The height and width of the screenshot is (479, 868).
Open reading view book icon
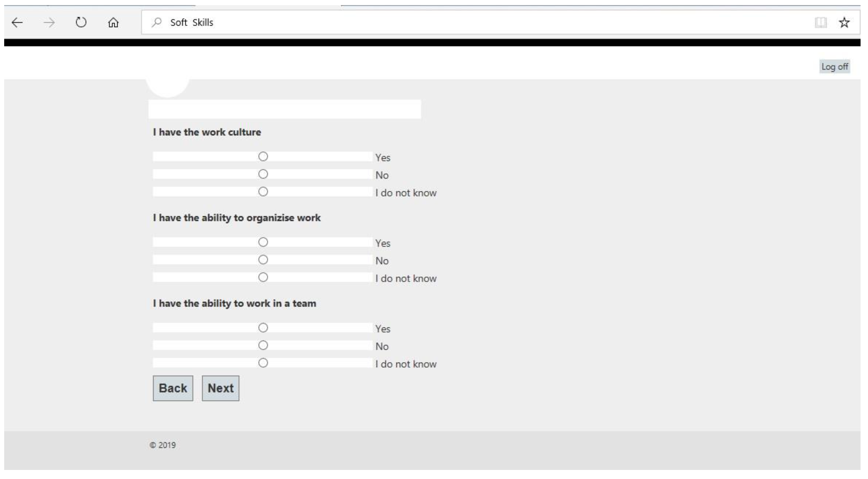click(821, 23)
